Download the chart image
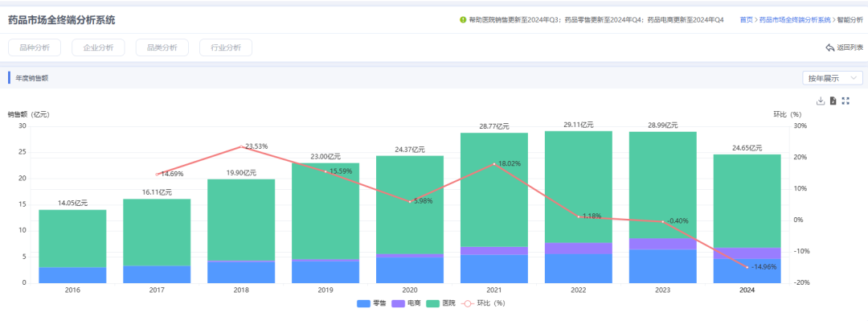The width and height of the screenshot is (868, 321). pyautogui.click(x=821, y=101)
